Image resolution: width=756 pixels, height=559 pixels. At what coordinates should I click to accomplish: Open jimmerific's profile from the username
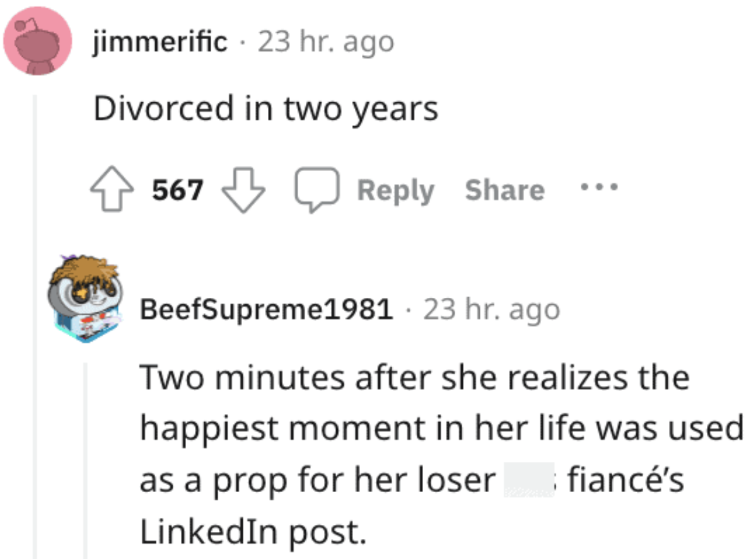point(159,41)
